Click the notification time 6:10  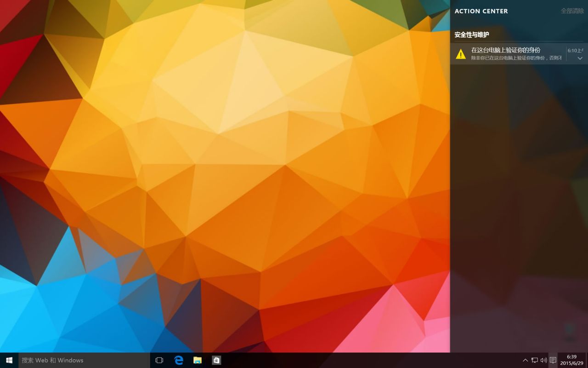(x=575, y=51)
